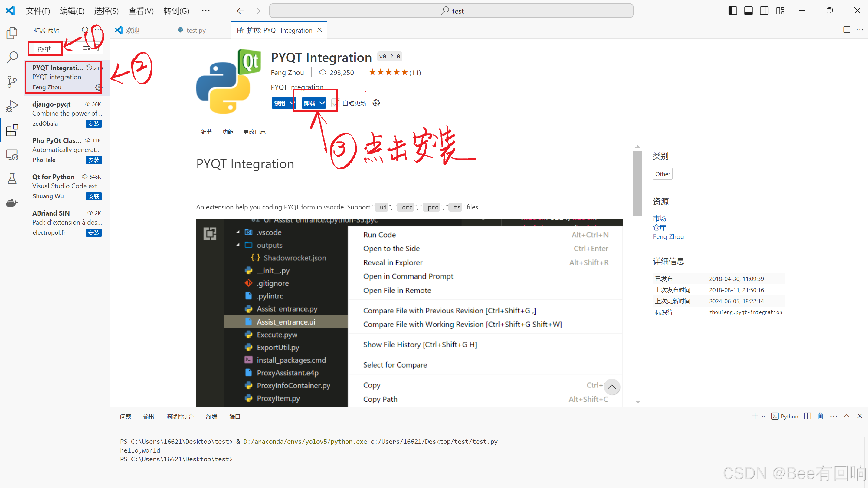
Task: Toggle the 自动更新 checkbox
Action: pos(335,103)
